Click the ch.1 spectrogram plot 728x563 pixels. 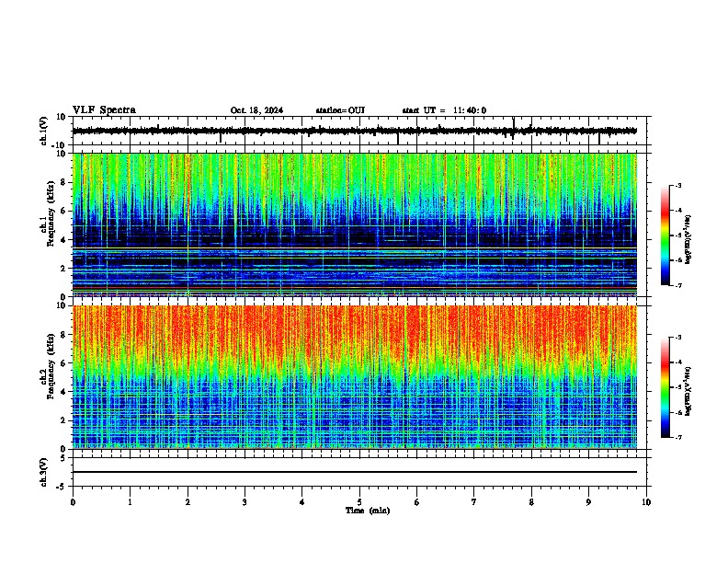tap(355, 224)
